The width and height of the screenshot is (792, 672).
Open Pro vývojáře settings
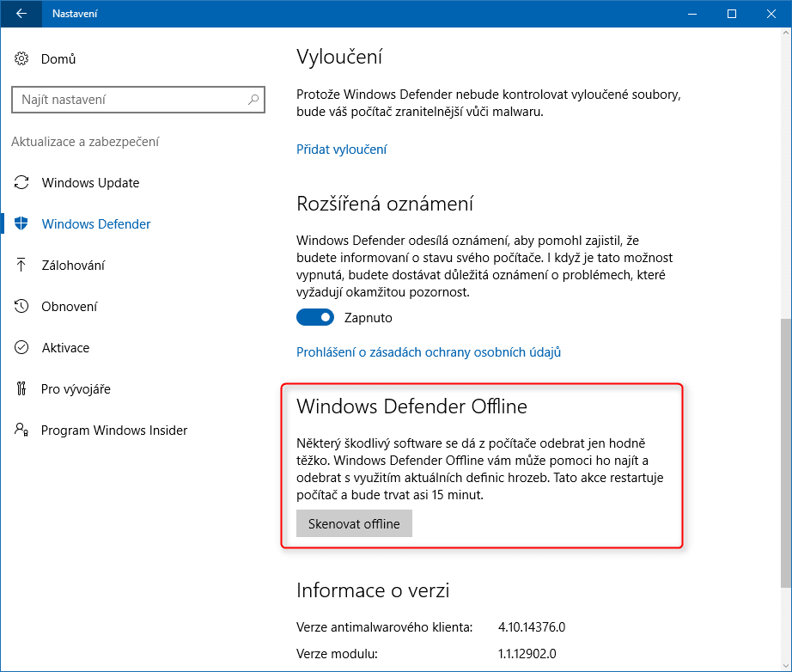coord(76,389)
